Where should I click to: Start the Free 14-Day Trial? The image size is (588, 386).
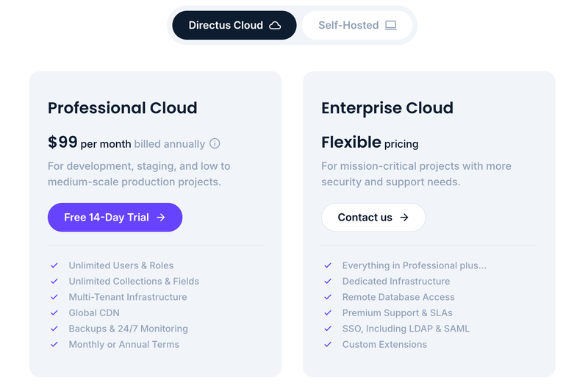(115, 217)
